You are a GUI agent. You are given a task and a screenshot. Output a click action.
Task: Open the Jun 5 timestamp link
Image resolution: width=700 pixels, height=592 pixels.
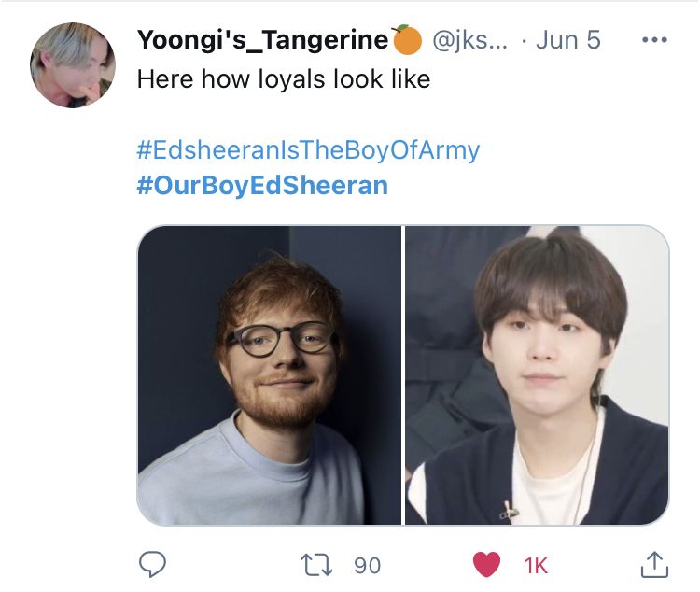point(567,40)
